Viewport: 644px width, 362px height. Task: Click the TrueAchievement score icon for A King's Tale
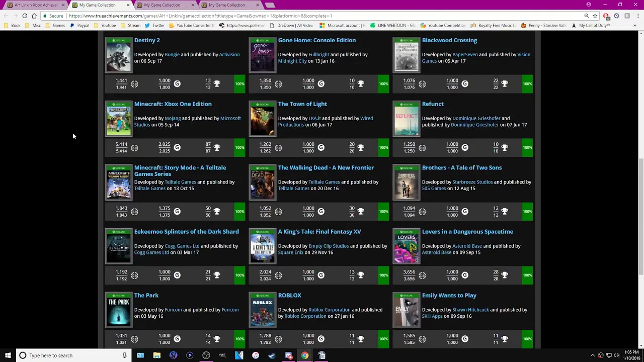278,276
